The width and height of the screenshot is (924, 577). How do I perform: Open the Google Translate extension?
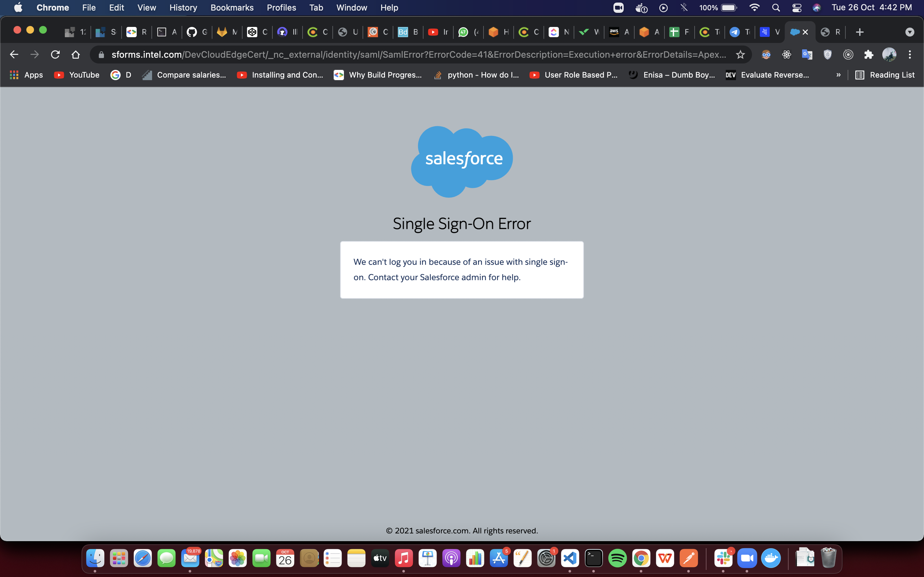807,54
